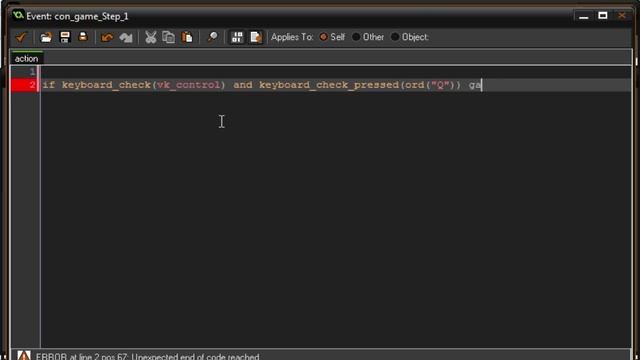Open find with the magnifier icon
The width and height of the screenshot is (640, 360).
pyautogui.click(x=212, y=37)
